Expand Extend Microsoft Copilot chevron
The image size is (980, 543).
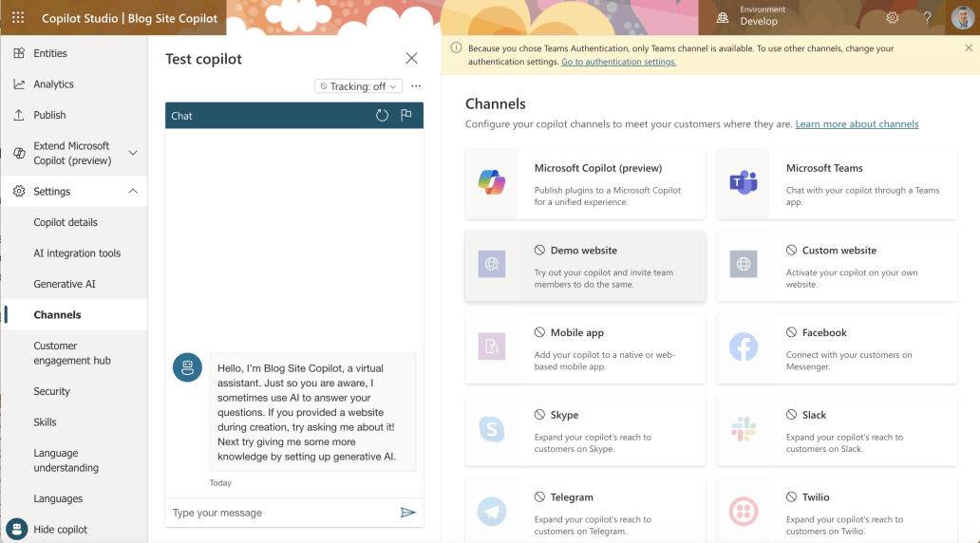coord(133,153)
